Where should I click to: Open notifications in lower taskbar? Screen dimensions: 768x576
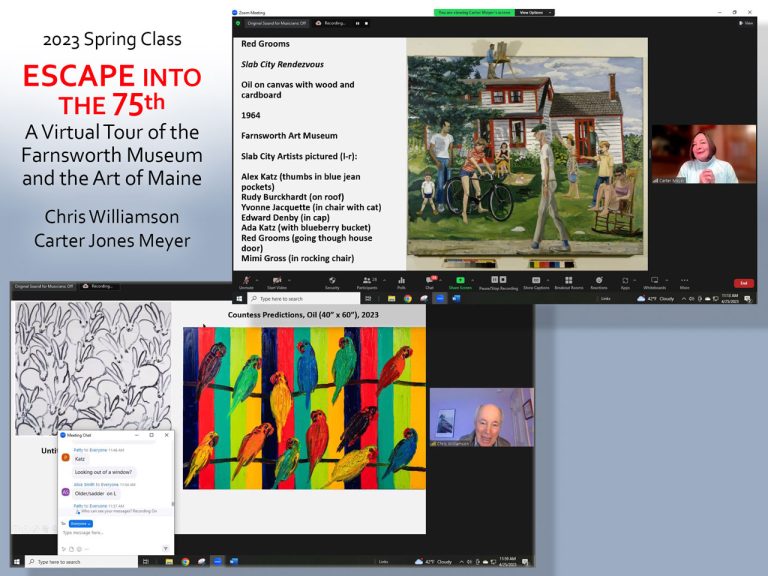coord(525,561)
